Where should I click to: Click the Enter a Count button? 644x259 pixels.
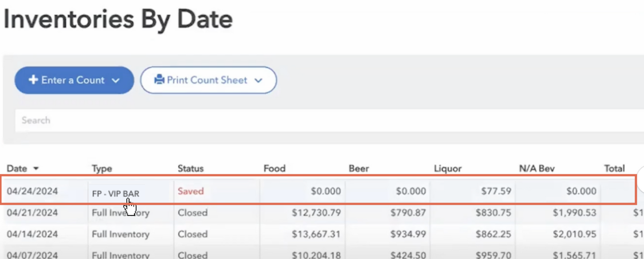(x=73, y=80)
